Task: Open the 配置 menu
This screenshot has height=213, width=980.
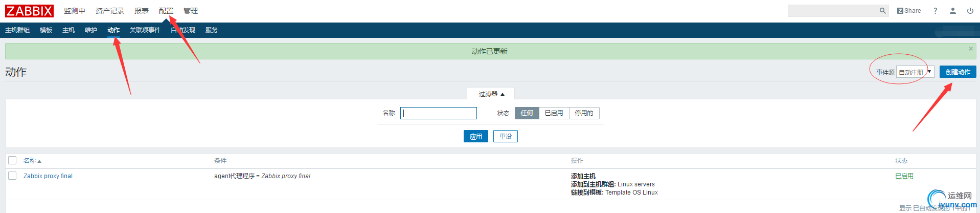Action: [166, 11]
